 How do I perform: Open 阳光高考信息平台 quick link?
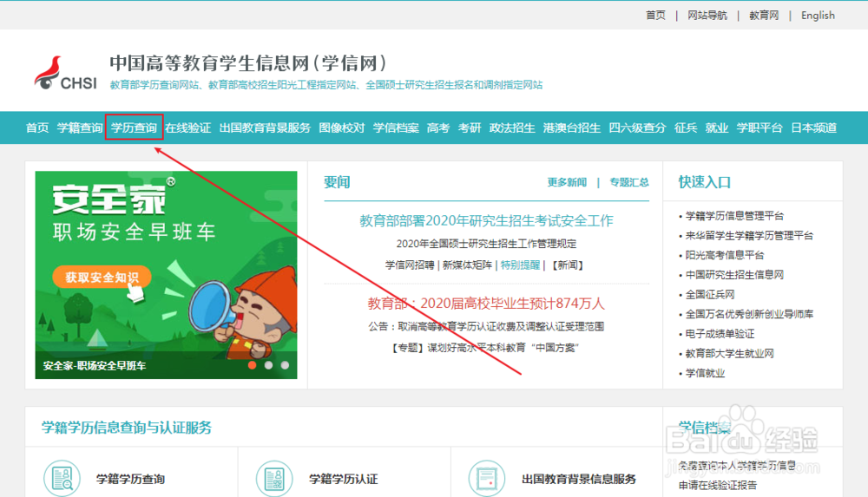pyautogui.click(x=725, y=255)
